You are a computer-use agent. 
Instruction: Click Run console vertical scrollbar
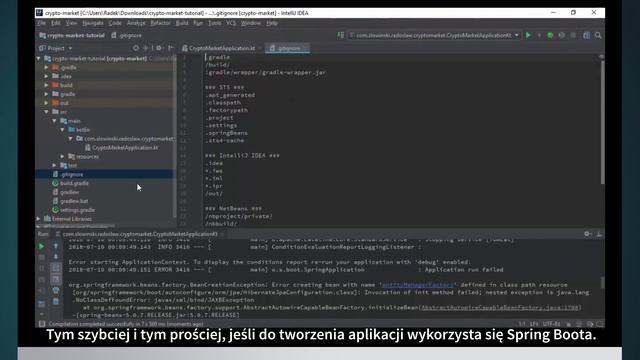(x=602, y=282)
